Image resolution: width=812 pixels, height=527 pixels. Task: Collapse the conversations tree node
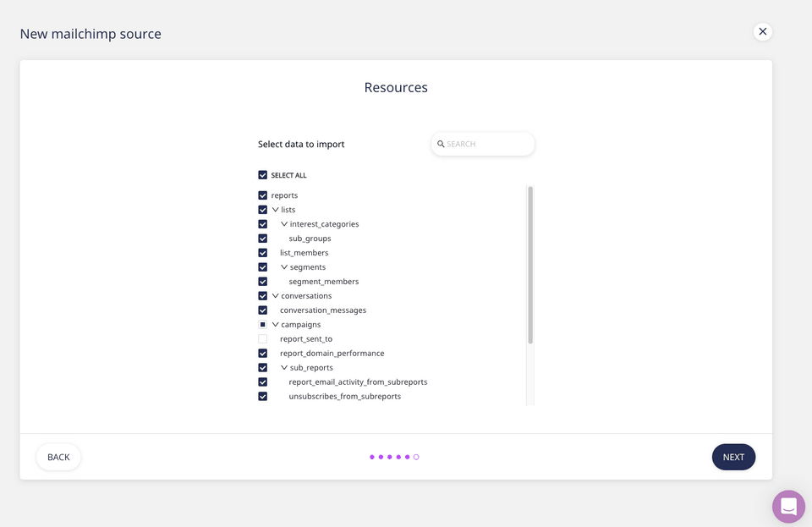[275, 296]
